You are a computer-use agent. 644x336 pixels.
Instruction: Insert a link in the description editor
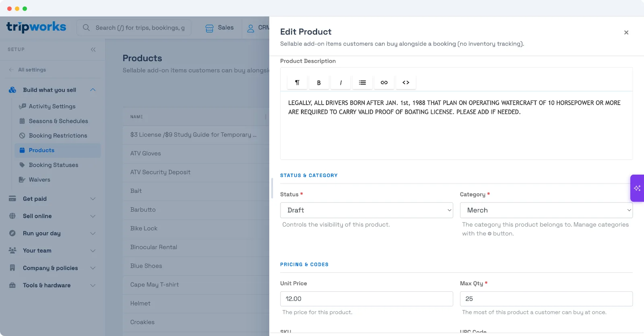(384, 82)
